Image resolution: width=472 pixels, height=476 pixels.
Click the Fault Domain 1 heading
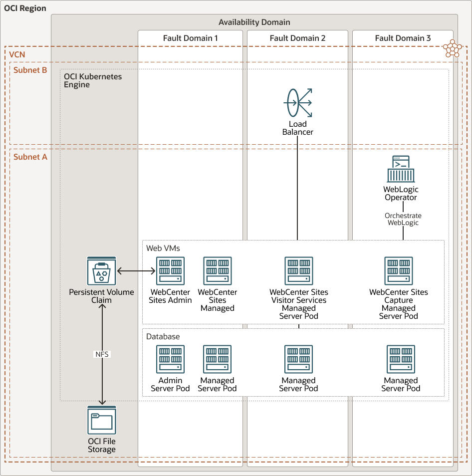tap(190, 38)
